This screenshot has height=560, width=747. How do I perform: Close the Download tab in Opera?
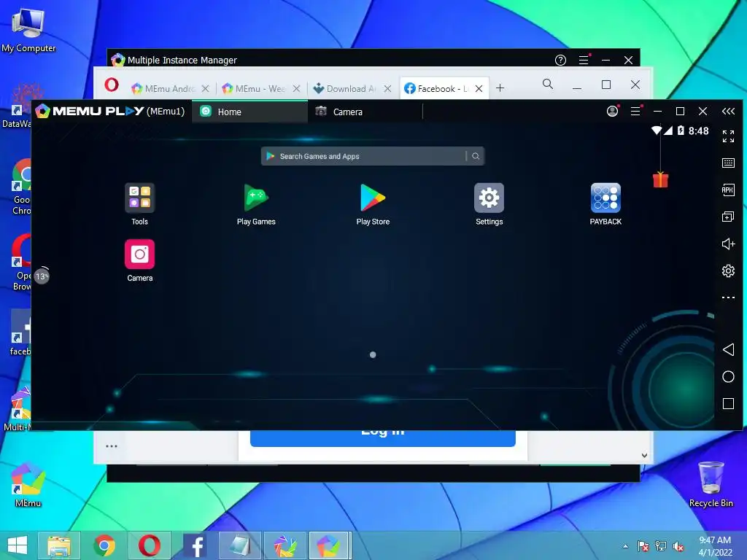click(388, 88)
